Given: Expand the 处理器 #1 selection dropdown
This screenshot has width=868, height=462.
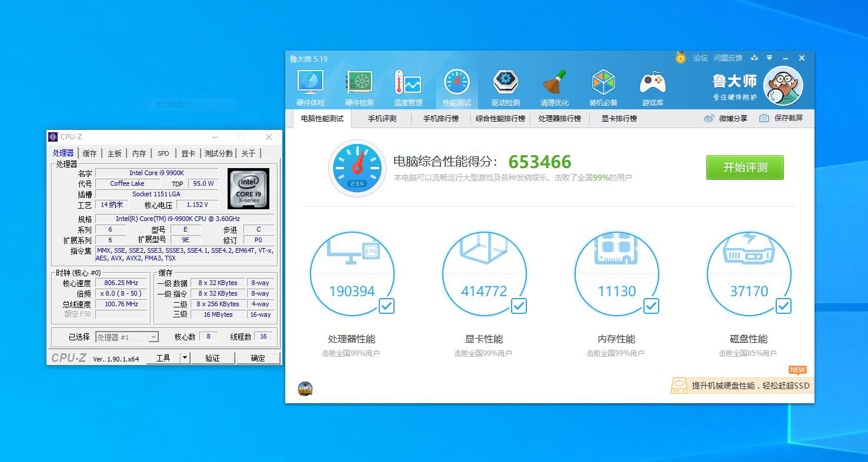Looking at the screenshot, I should tap(153, 337).
